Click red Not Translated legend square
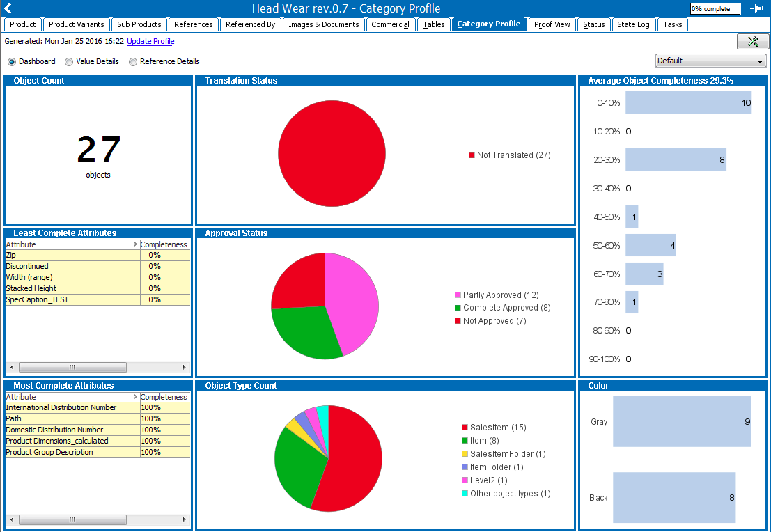Screen dimensions: 771x532 (472, 155)
